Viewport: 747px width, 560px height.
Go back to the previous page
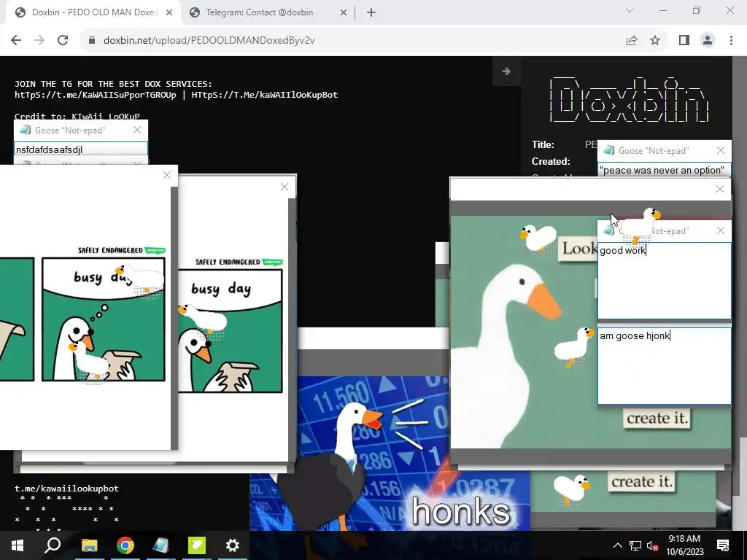coord(16,41)
